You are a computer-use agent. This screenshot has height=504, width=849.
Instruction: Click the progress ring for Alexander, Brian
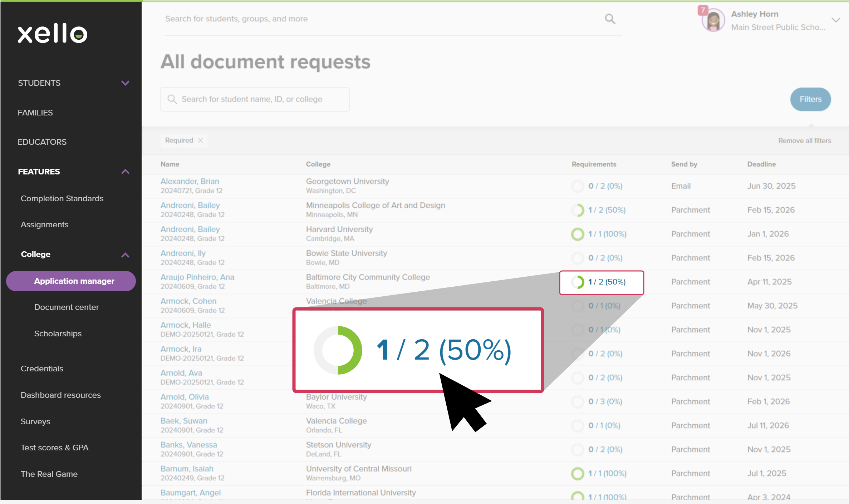[x=578, y=186]
